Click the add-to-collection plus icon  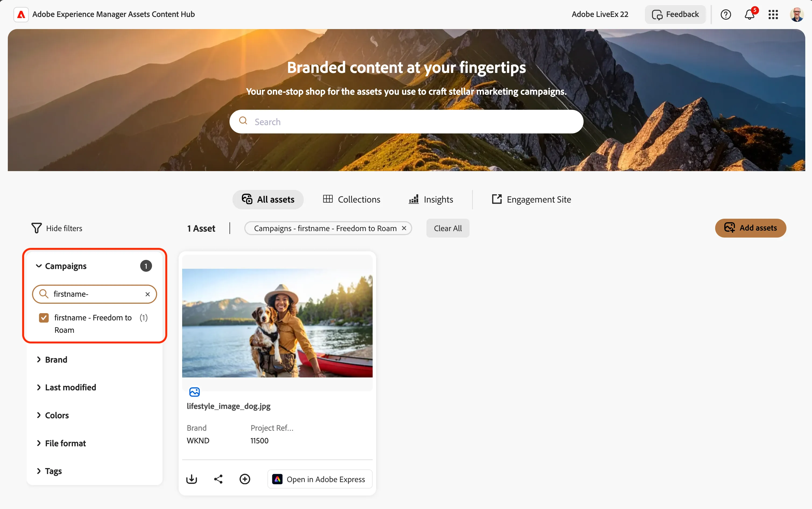tap(245, 479)
